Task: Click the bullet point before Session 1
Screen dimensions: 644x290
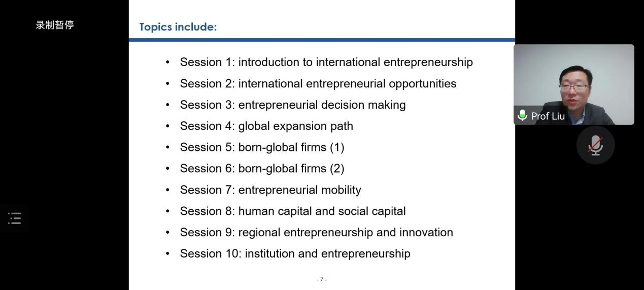Action: tap(168, 62)
